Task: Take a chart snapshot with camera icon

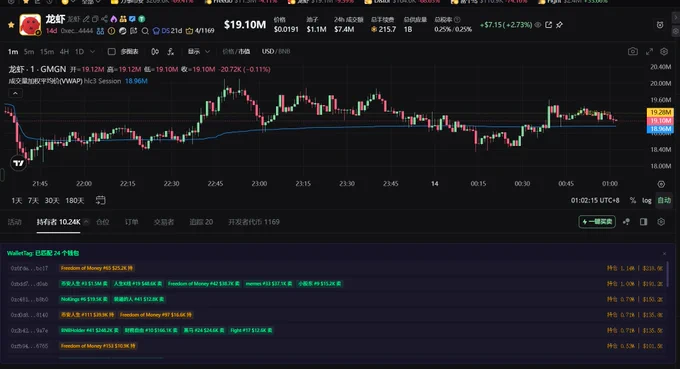Action: click(x=633, y=52)
